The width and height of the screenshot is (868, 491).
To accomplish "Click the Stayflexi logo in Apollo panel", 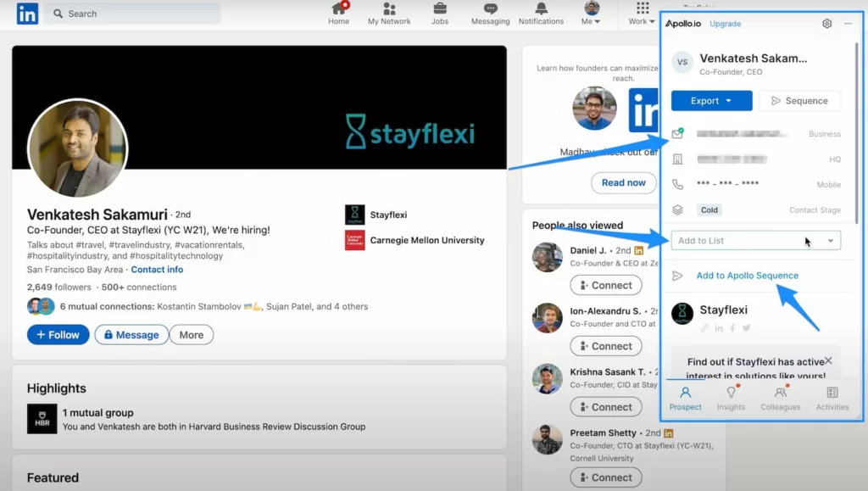I will (682, 313).
